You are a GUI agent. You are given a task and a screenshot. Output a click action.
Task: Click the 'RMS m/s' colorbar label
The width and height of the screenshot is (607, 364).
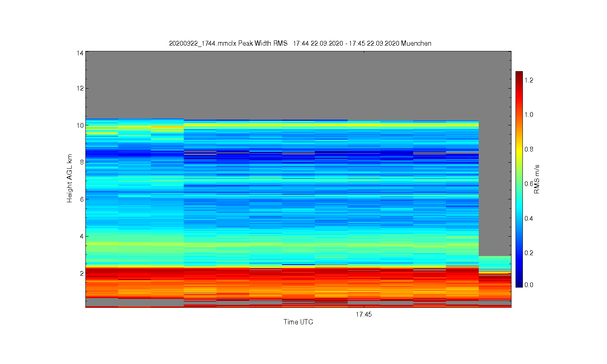(x=537, y=179)
